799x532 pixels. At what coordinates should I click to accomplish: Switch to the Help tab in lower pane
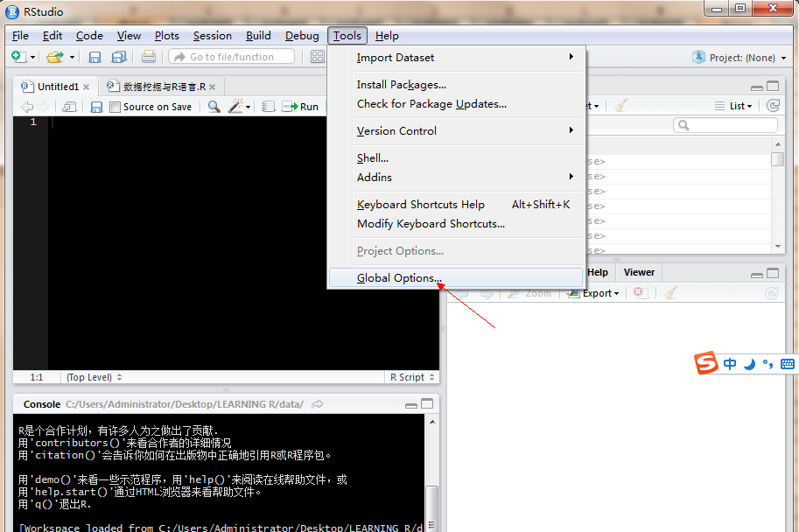(x=598, y=273)
